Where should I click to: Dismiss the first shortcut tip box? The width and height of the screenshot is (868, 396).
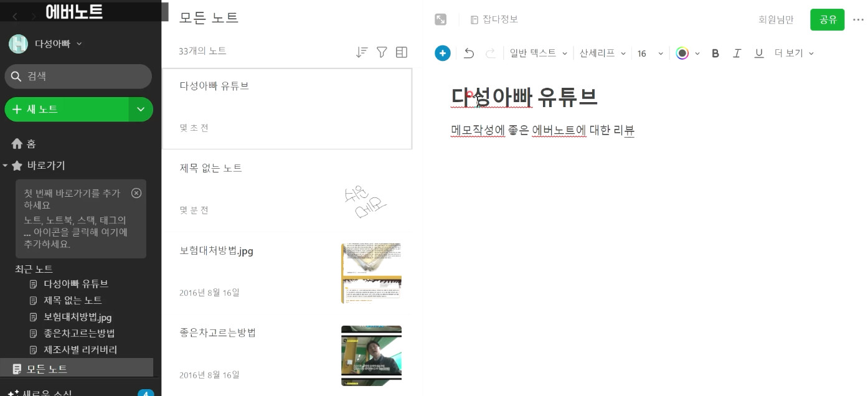click(x=136, y=193)
